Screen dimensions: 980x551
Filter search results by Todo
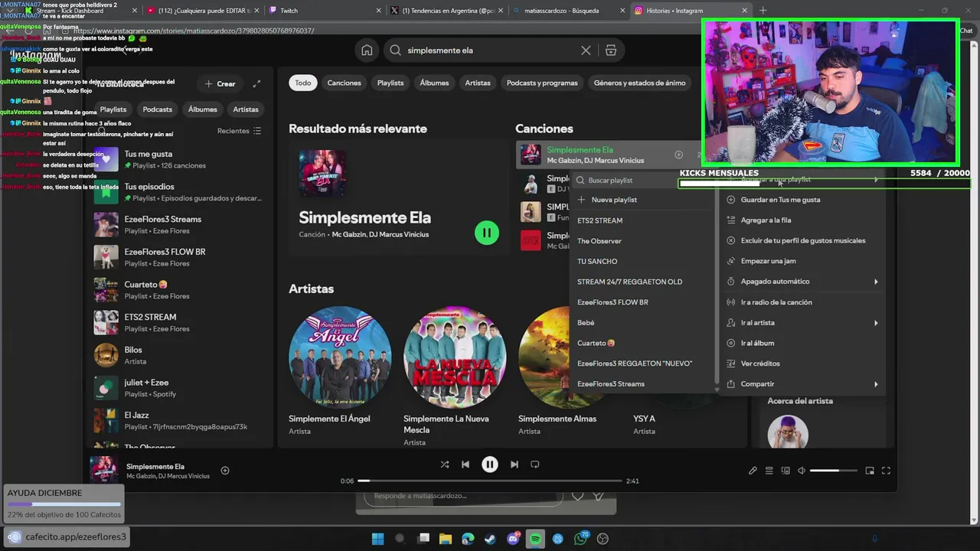click(303, 83)
